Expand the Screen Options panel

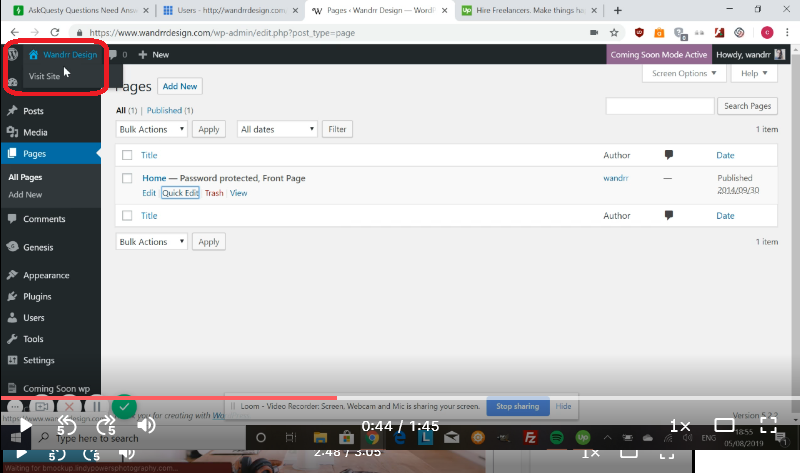684,73
